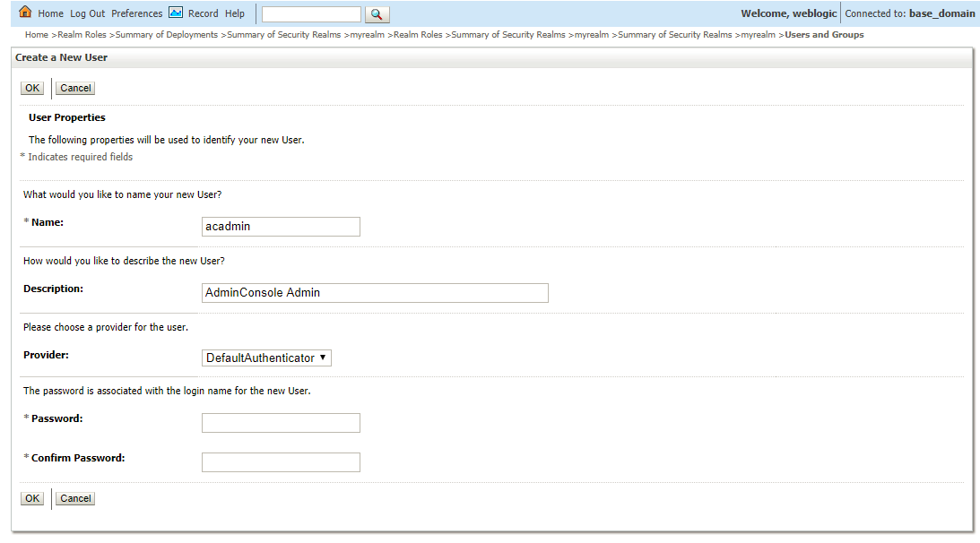980x543 pixels.
Task: Click the Record camera icon
Action: point(178,13)
